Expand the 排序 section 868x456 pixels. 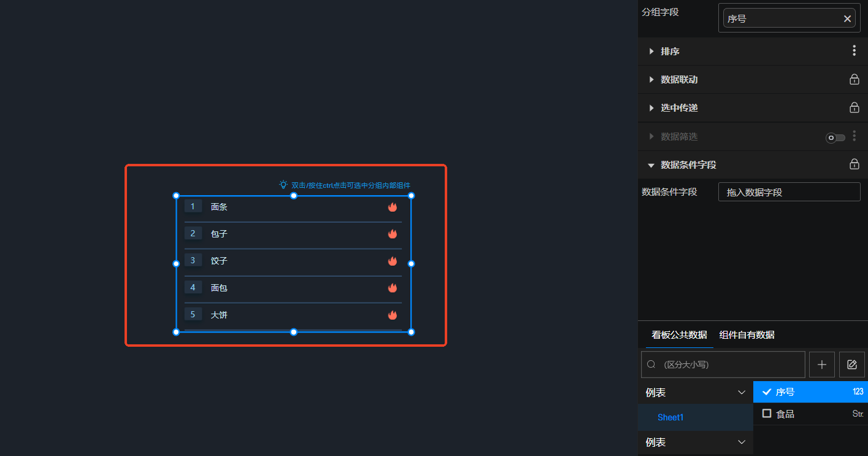coord(651,52)
